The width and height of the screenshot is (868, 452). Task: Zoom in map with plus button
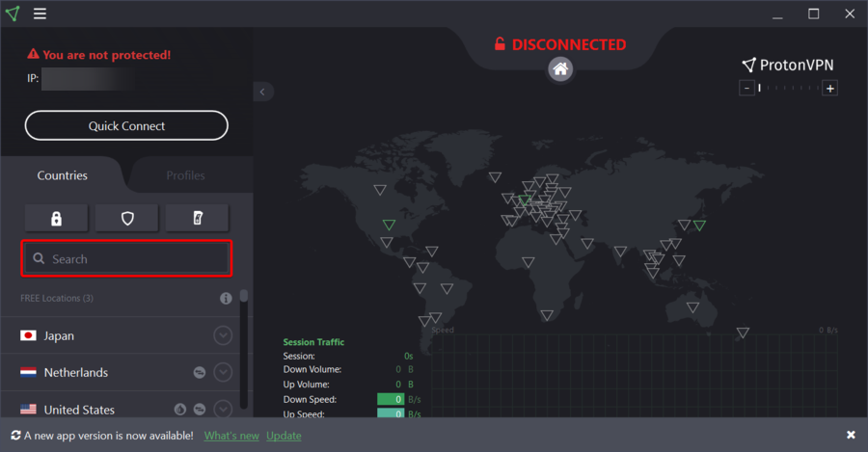pyautogui.click(x=829, y=88)
